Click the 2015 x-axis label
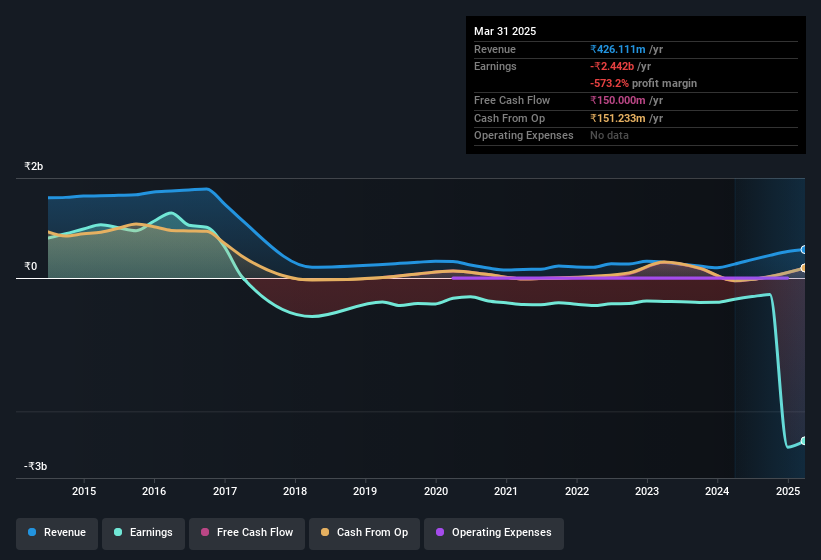Screen dimensions: 821x560 tap(84, 491)
